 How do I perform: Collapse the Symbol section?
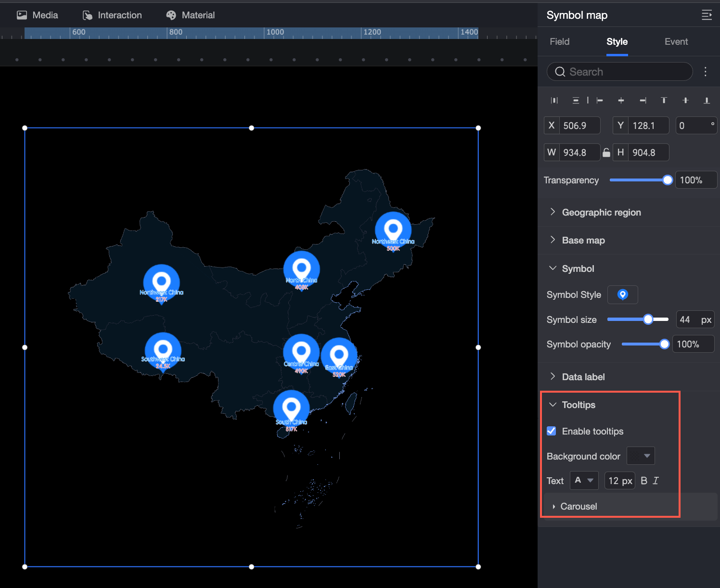(553, 268)
